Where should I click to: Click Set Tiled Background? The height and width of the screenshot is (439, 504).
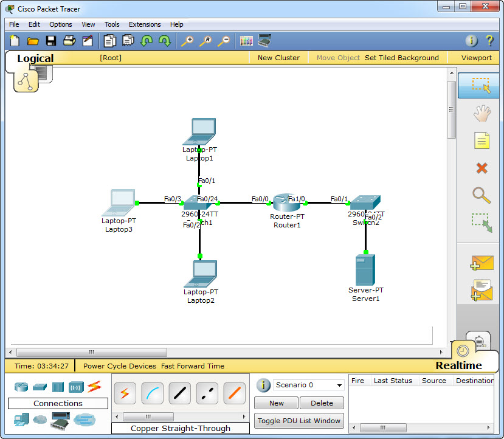tap(401, 58)
